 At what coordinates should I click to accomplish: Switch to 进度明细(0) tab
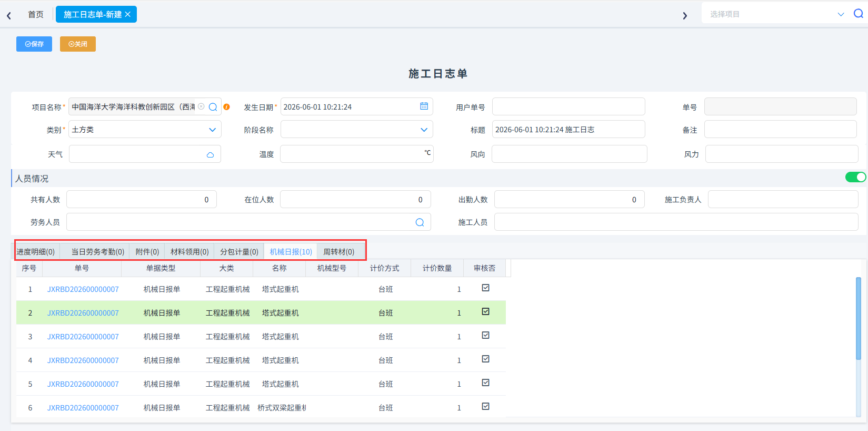[x=36, y=252]
